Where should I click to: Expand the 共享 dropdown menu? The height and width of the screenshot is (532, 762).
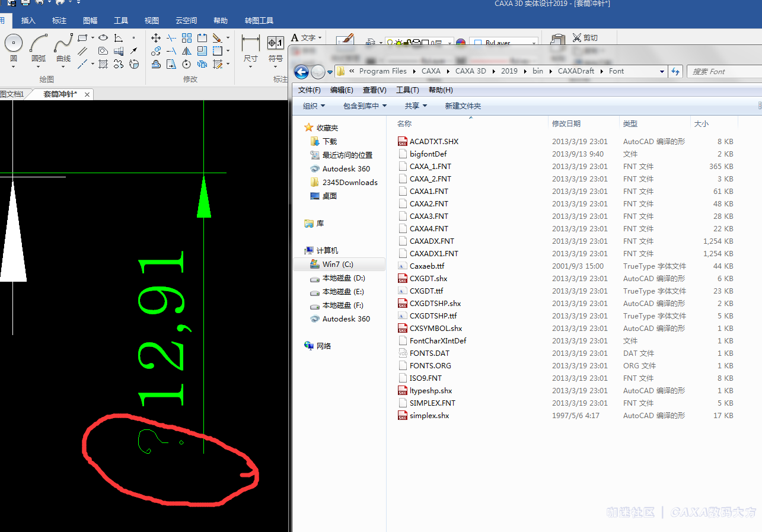click(416, 106)
